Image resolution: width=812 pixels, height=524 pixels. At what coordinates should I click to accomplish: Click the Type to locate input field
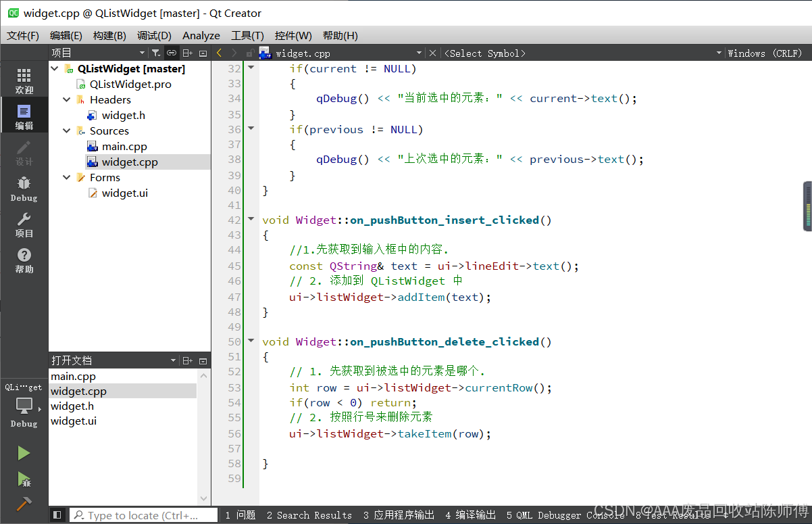144,515
